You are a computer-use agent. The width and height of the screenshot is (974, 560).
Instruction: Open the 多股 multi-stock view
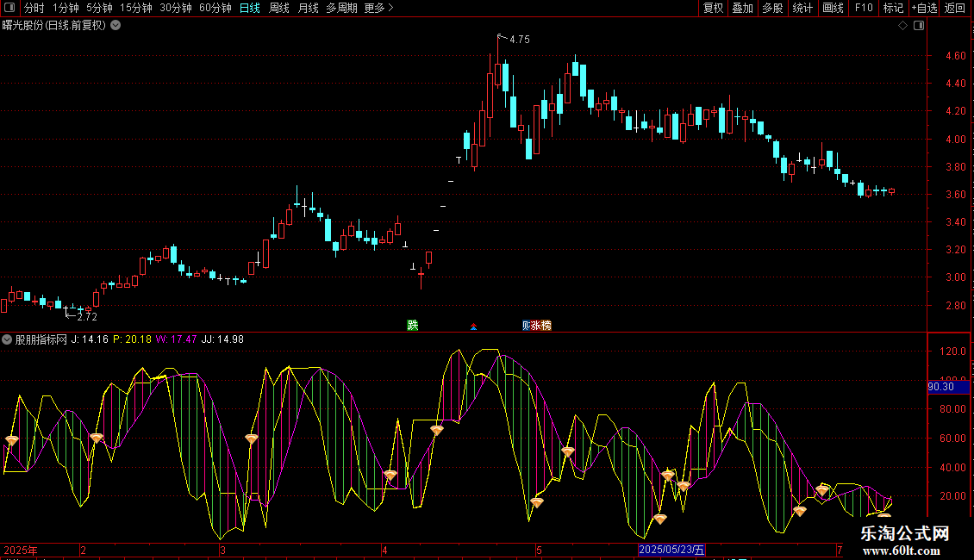(772, 8)
